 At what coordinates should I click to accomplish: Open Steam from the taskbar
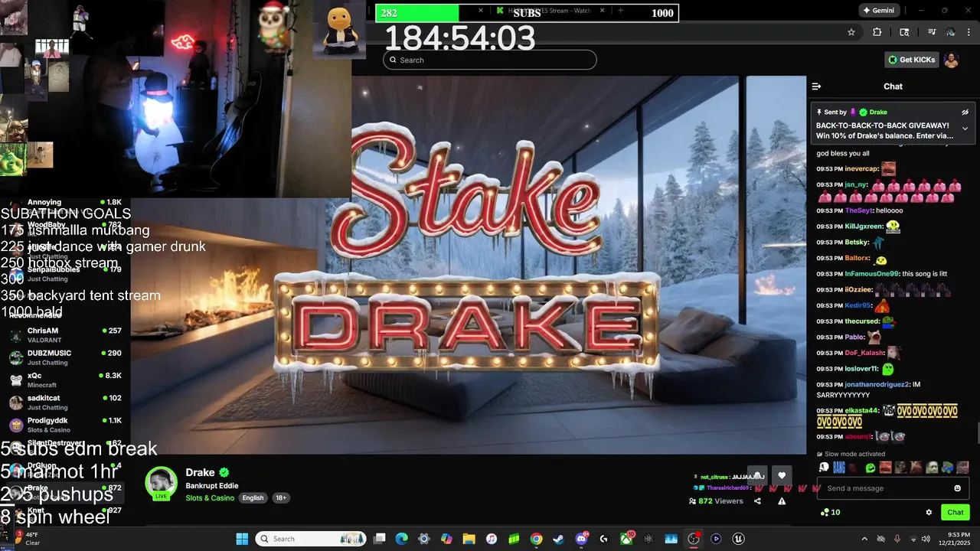click(x=559, y=539)
